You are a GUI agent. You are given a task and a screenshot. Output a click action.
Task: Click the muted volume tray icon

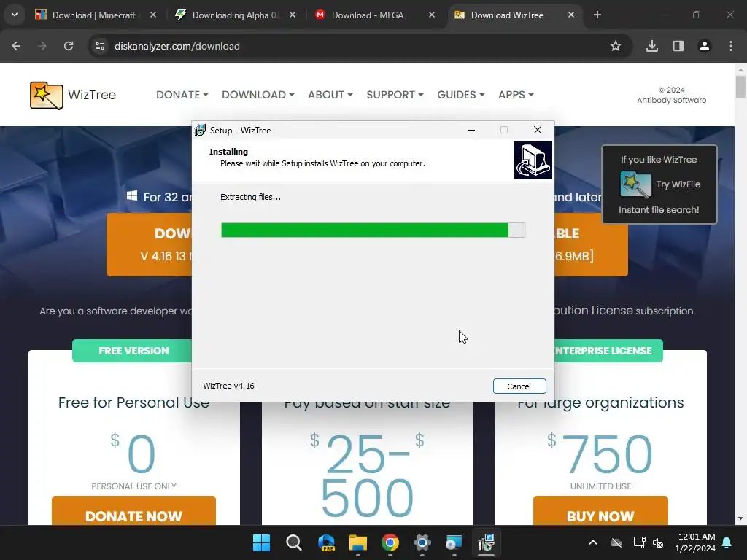click(x=659, y=542)
